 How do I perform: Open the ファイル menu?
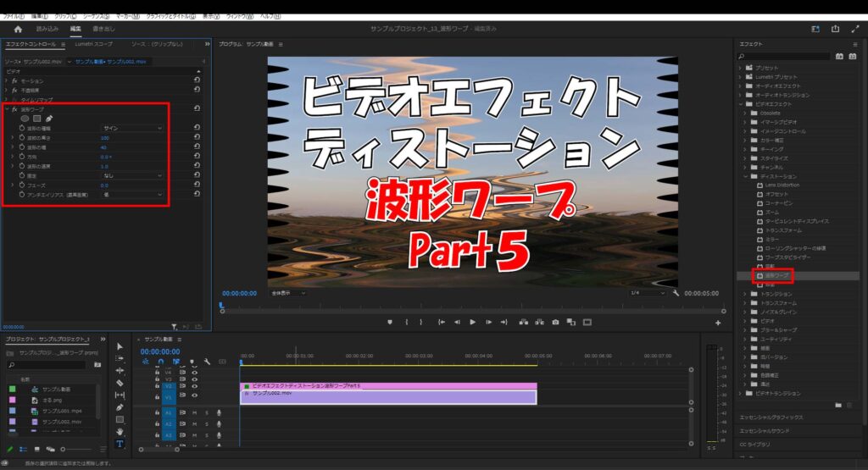pos(14,17)
